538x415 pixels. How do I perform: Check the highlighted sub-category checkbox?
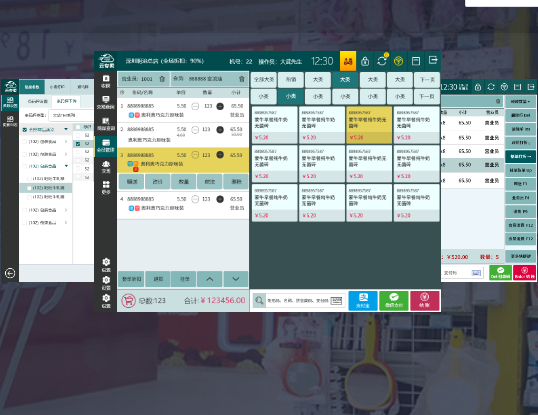point(29,188)
